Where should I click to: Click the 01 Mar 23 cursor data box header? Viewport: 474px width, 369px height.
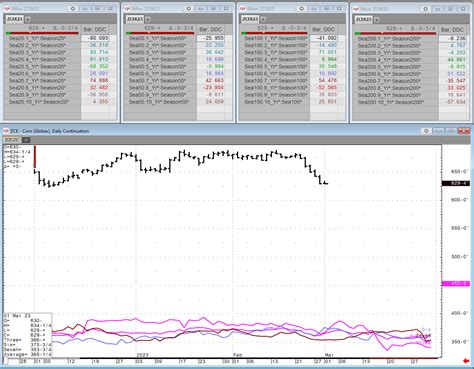click(x=17, y=315)
